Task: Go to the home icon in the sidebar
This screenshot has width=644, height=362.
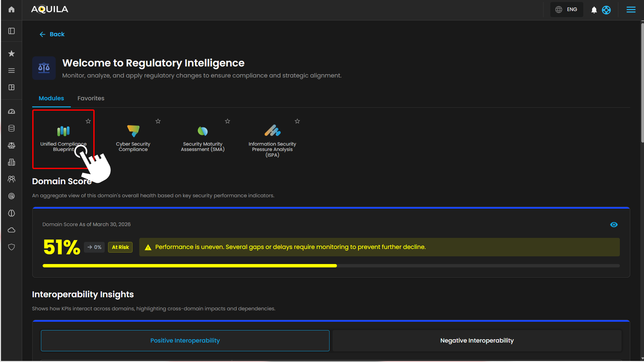Action: click(x=11, y=9)
